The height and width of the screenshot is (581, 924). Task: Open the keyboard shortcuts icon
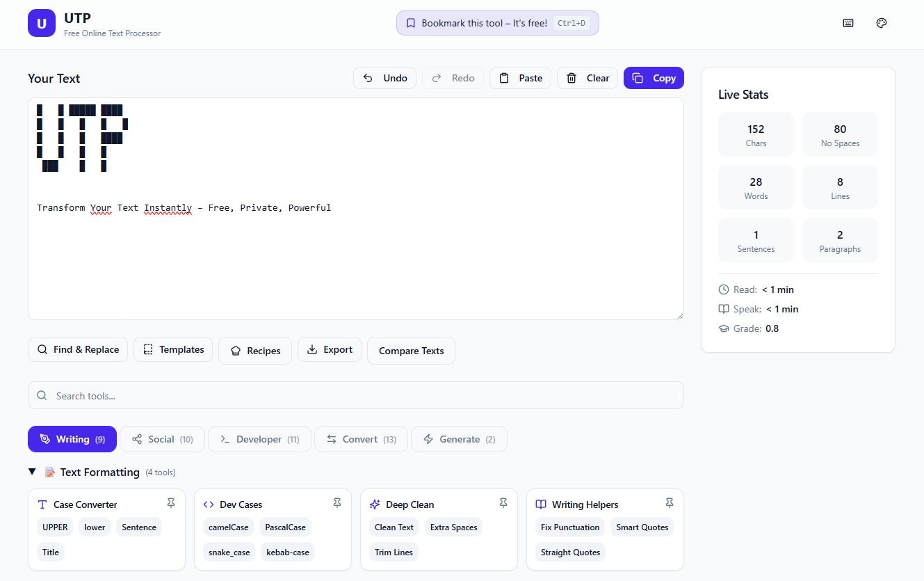(848, 23)
